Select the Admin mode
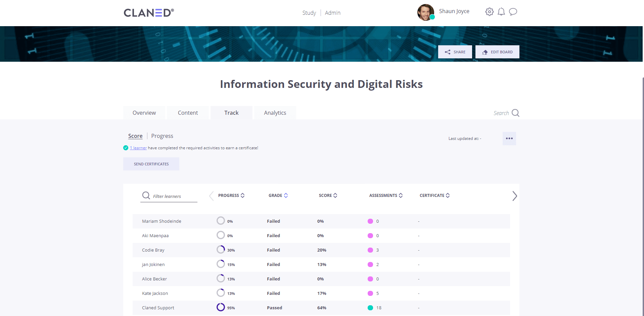This screenshot has height=316, width=644. (332, 13)
